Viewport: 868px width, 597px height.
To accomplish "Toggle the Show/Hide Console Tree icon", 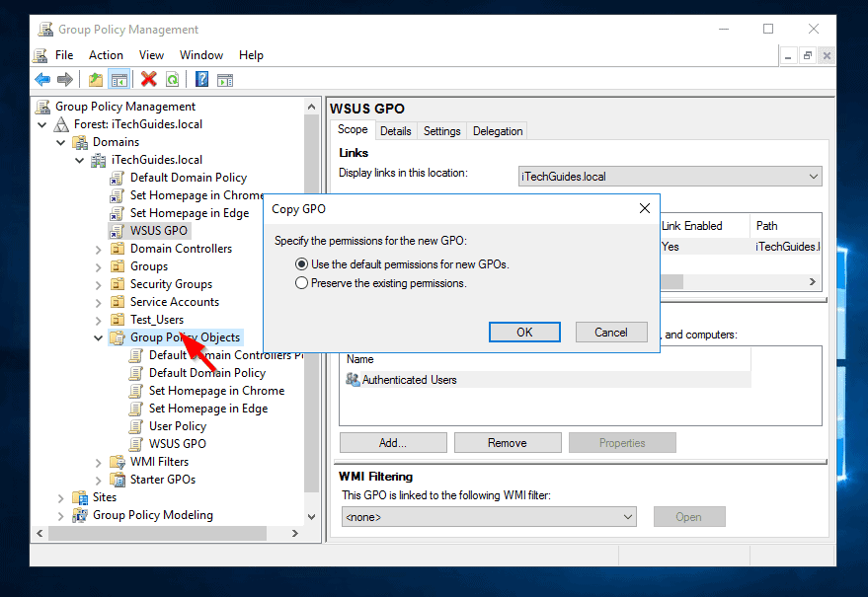I will [119, 80].
